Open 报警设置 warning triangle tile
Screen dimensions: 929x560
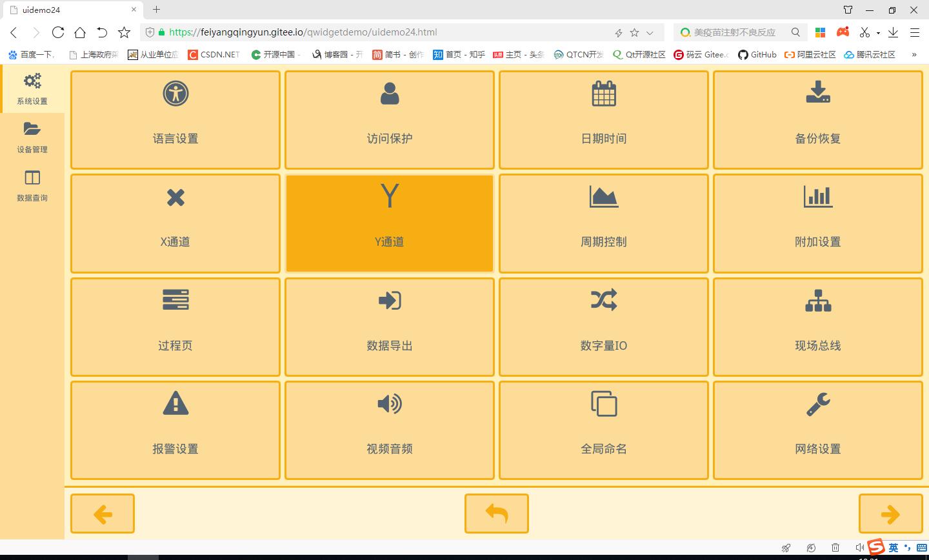[175, 430]
